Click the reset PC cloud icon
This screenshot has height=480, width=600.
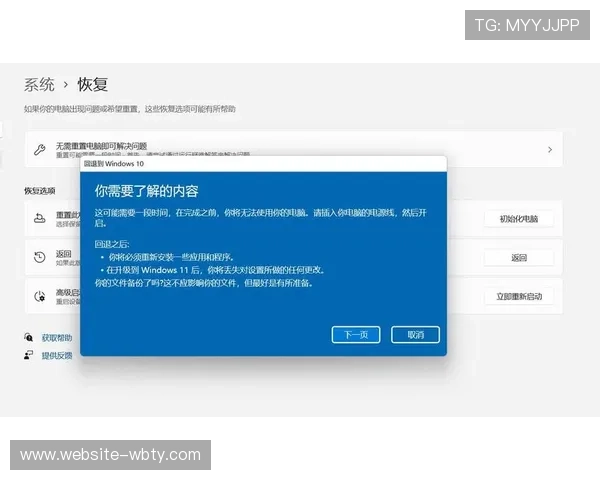point(39,219)
